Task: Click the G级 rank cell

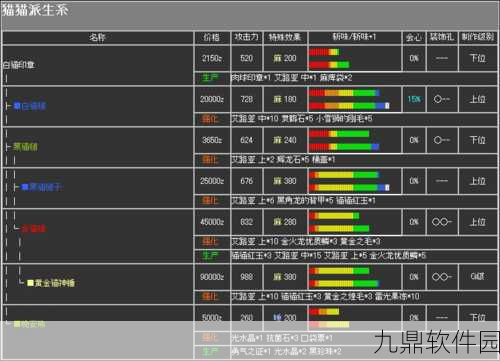Action: tap(477, 277)
